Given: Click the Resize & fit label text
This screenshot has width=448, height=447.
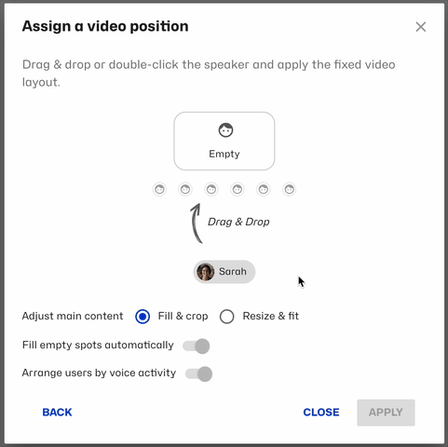Looking at the screenshot, I should click(271, 316).
